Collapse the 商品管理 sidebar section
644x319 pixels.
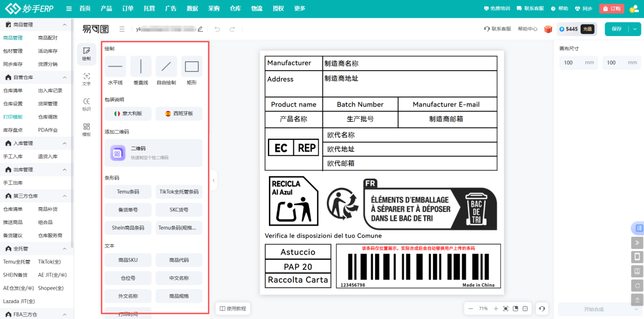tap(64, 24)
